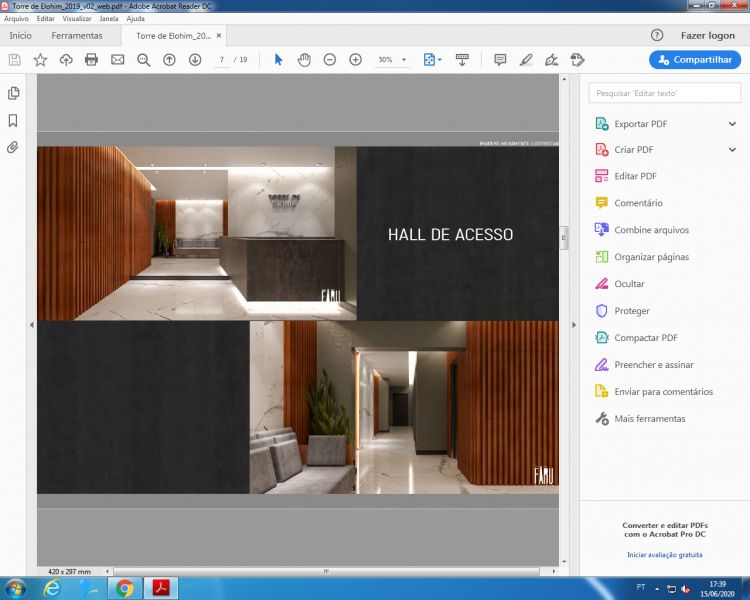This screenshot has width=750, height=600.
Task: Click the Adobe Reader taskbar icon
Action: pyautogui.click(x=161, y=588)
